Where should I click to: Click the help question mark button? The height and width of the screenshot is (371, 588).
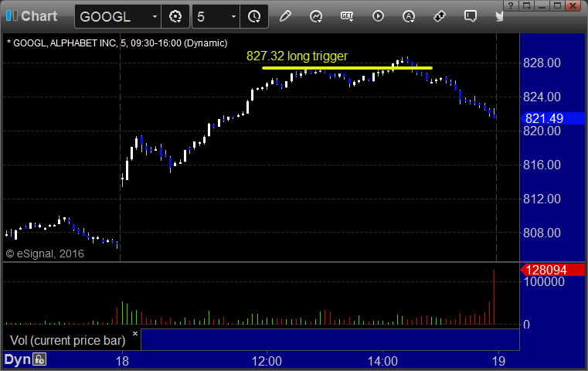point(511,5)
